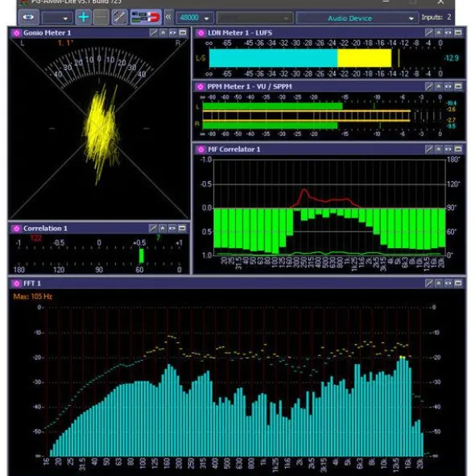The image size is (475, 476).
Task: Click the green correlation indicator near +0.5
Action: point(141,256)
